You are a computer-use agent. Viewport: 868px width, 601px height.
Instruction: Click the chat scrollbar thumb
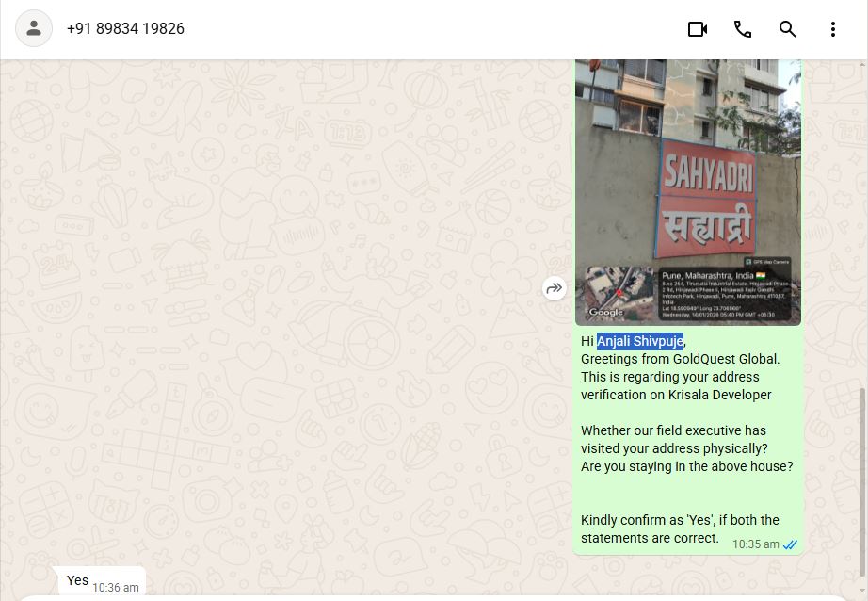point(863,482)
